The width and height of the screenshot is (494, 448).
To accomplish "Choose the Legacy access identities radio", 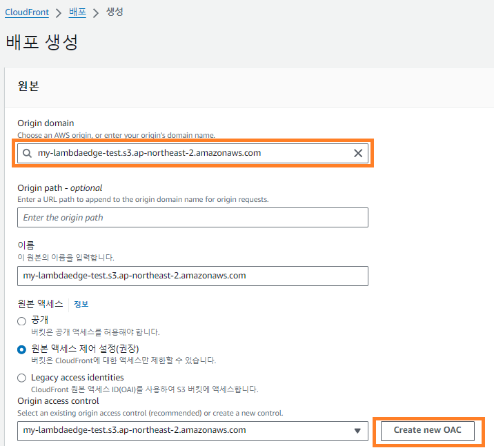I will (x=21, y=378).
